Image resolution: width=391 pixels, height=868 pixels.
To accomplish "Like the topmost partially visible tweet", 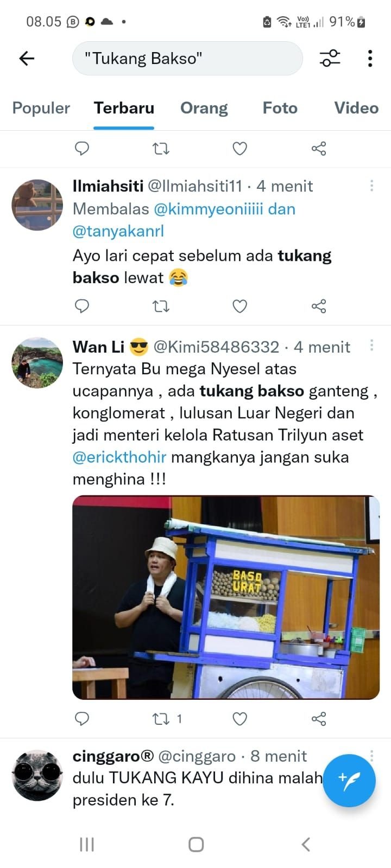I will point(239,149).
